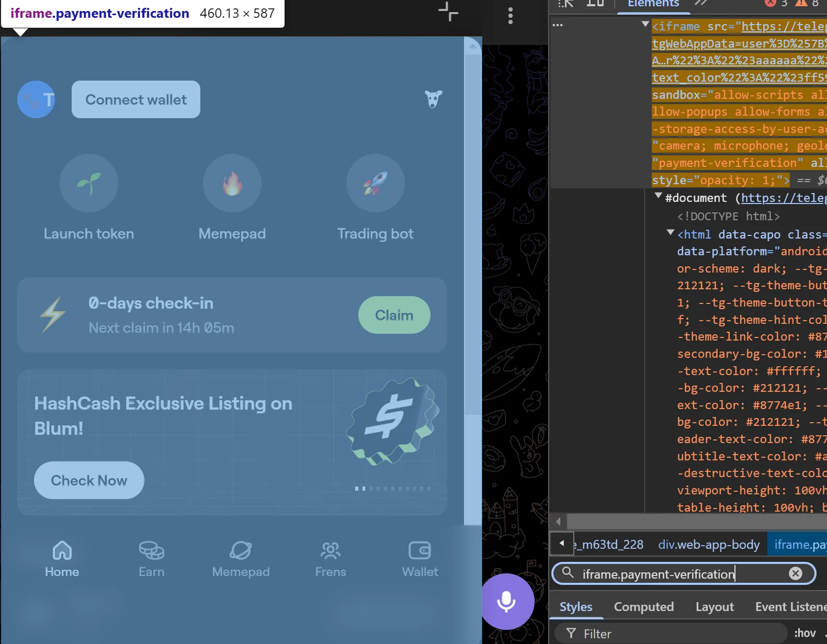Collapse the iframe element node
This screenshot has width=827, height=644.
pyautogui.click(x=645, y=24)
